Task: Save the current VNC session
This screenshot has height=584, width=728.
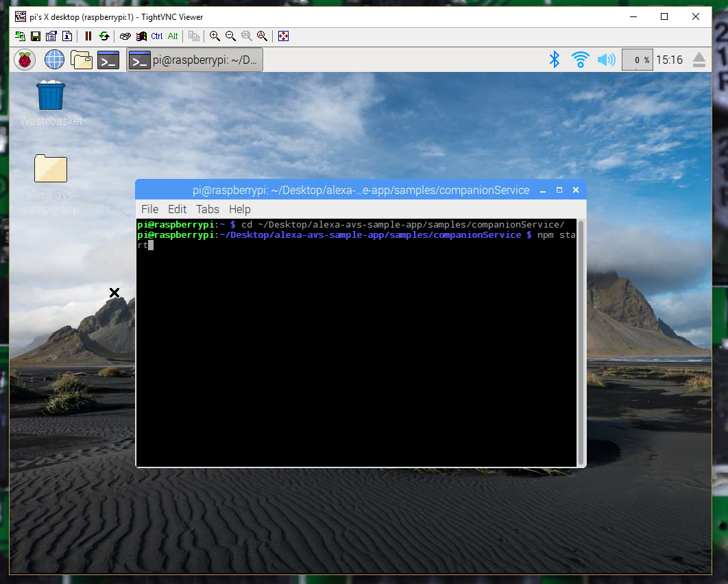Action: click(x=35, y=36)
